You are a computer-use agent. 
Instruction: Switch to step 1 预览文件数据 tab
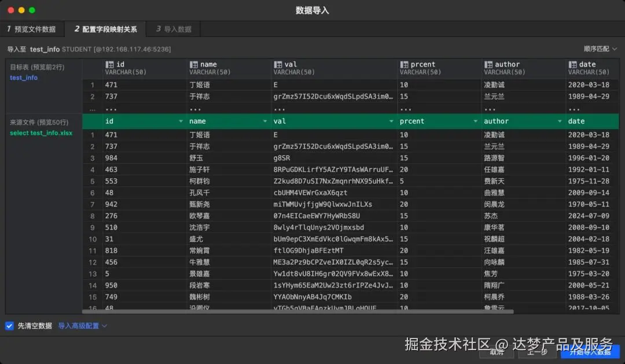pos(31,29)
